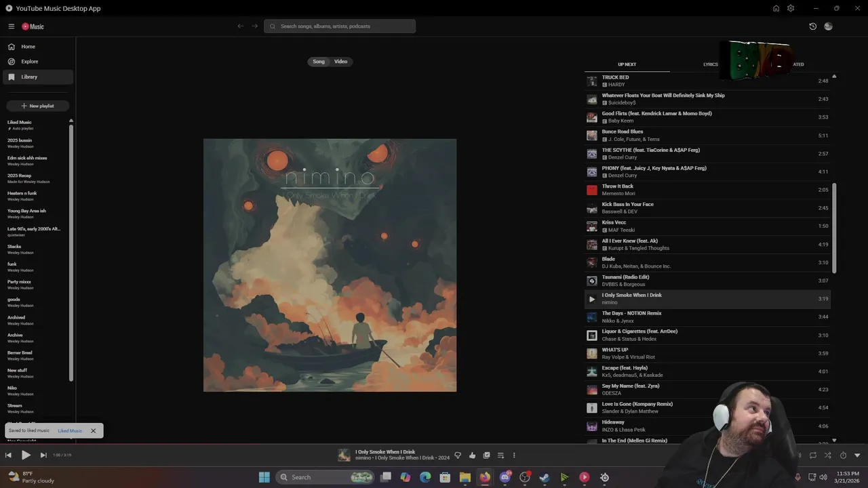Open the Liked Music playlist in sidebar

35,125
